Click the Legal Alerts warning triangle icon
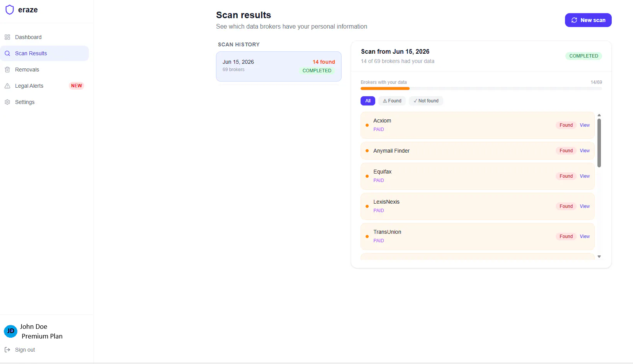 (x=7, y=86)
